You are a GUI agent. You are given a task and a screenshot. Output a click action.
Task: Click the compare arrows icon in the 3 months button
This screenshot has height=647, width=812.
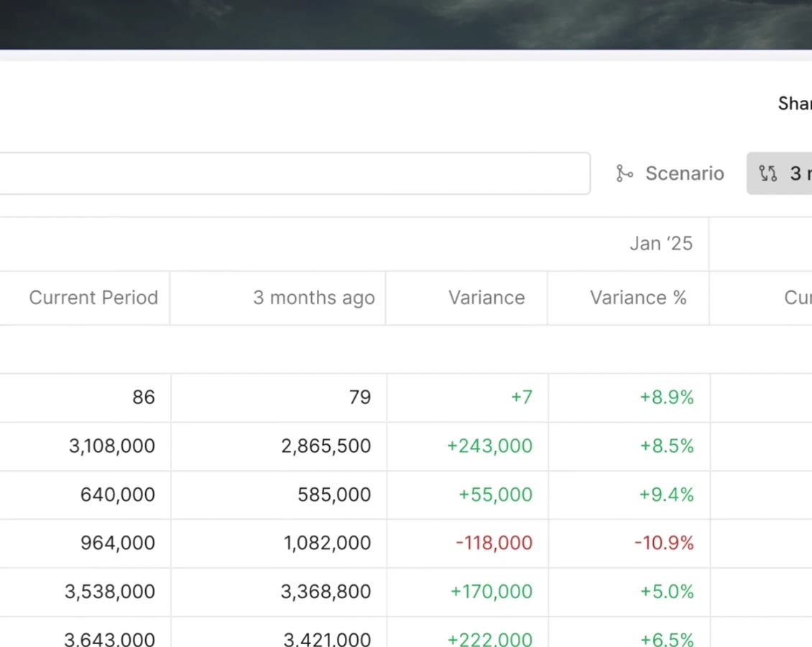click(767, 173)
